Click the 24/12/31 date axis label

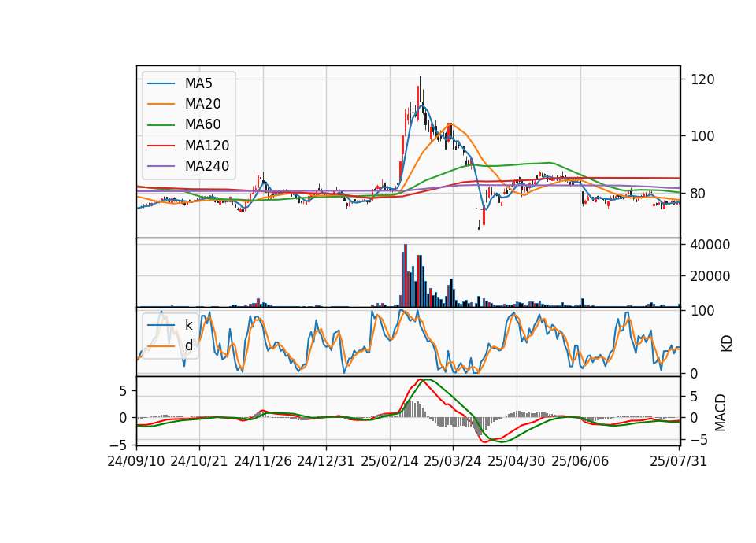326,461
